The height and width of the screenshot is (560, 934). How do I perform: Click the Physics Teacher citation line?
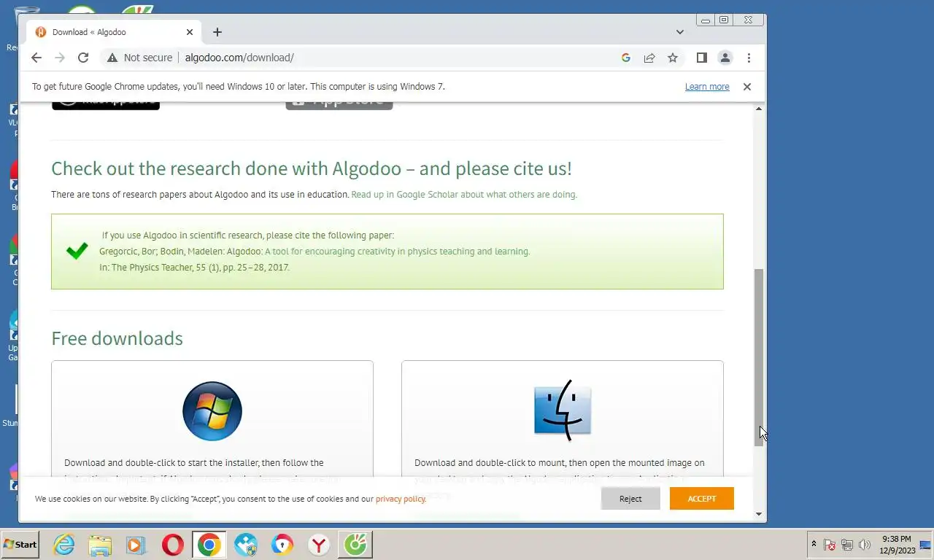[194, 268]
